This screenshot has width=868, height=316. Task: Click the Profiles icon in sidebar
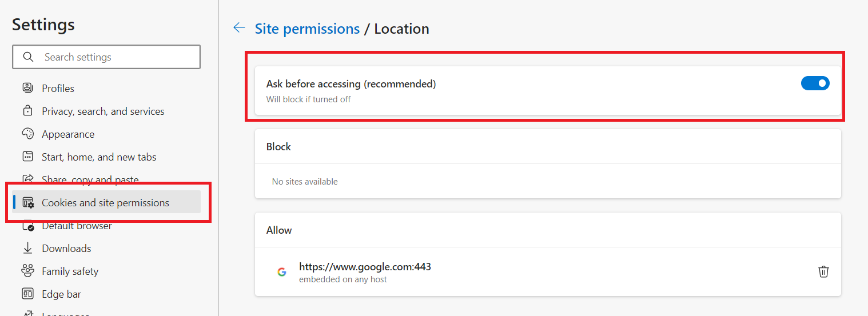tap(27, 88)
